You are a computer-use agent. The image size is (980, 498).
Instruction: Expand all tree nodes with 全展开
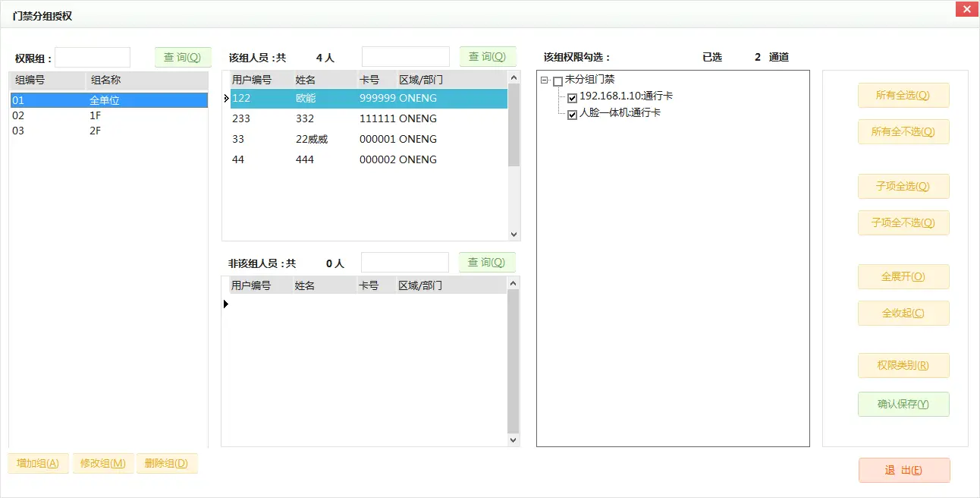tap(903, 276)
